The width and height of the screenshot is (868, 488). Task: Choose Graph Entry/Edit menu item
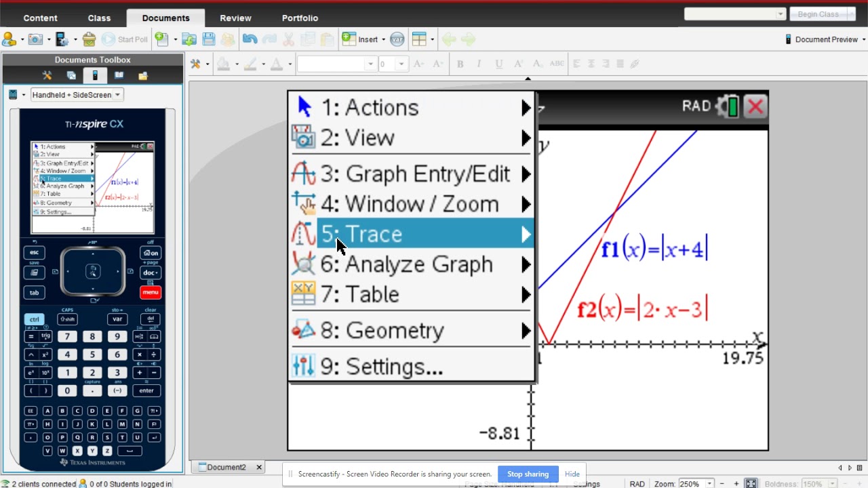click(412, 174)
